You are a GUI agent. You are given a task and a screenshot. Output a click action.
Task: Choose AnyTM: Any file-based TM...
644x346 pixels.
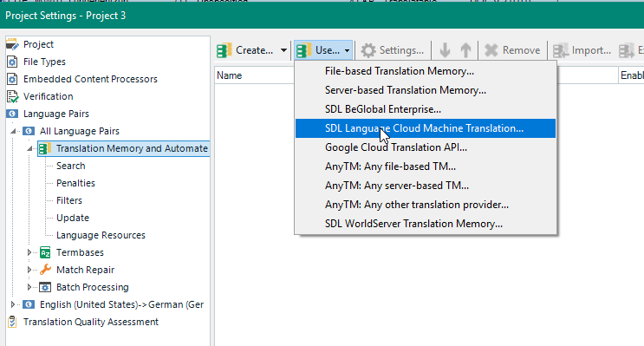(x=426, y=166)
